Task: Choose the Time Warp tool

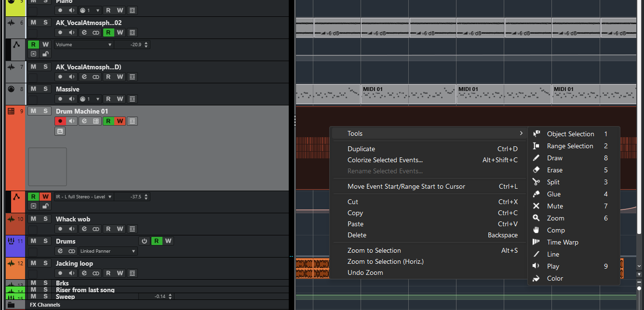Action: point(574,242)
